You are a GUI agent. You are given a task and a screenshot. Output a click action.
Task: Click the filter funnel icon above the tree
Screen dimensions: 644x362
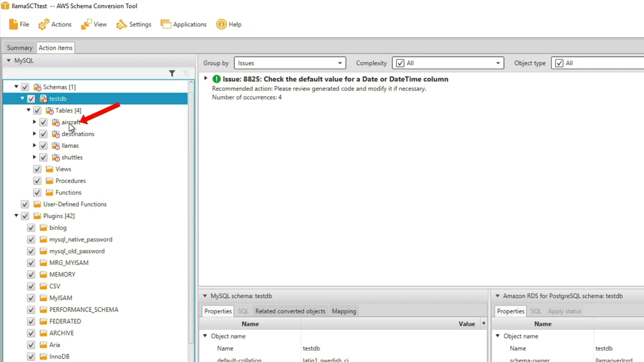172,73
